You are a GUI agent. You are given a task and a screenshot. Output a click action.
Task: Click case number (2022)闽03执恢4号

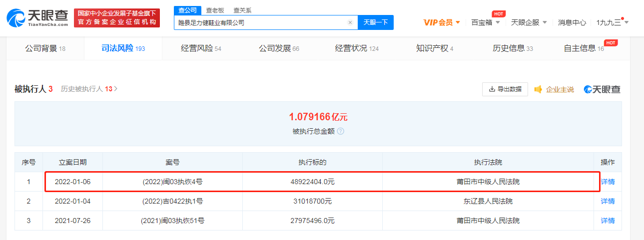172,182
